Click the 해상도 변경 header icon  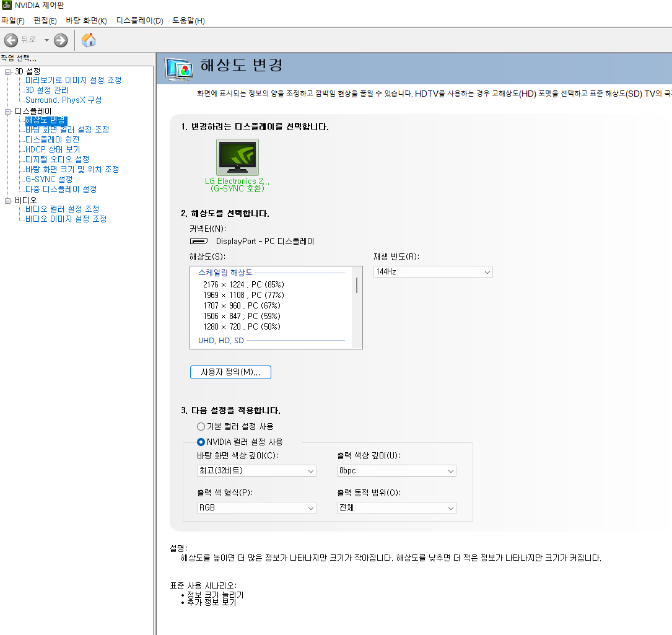pyautogui.click(x=179, y=69)
